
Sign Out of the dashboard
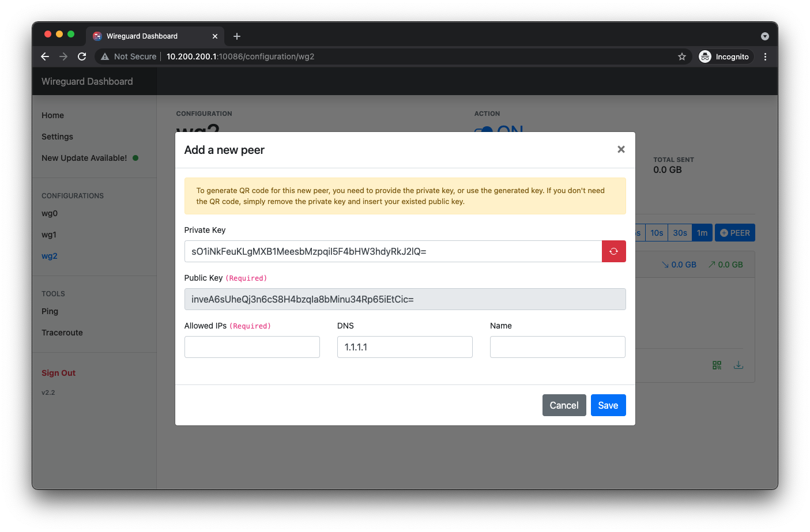pos(58,373)
